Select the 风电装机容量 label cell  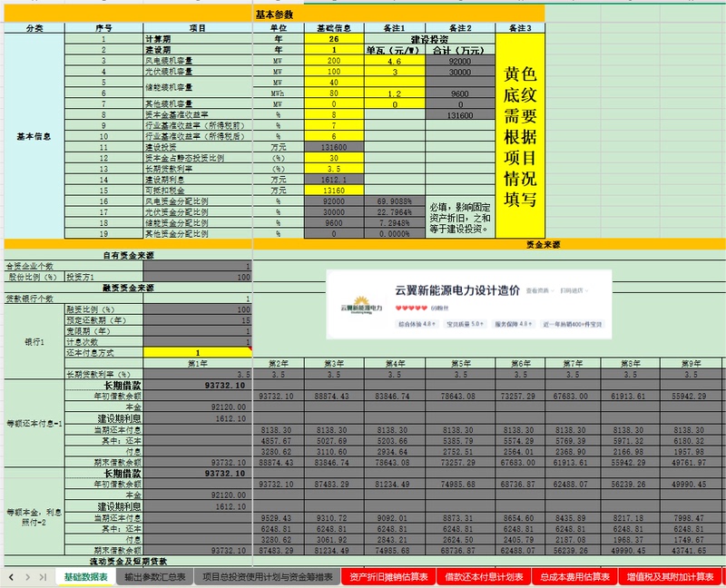point(198,61)
